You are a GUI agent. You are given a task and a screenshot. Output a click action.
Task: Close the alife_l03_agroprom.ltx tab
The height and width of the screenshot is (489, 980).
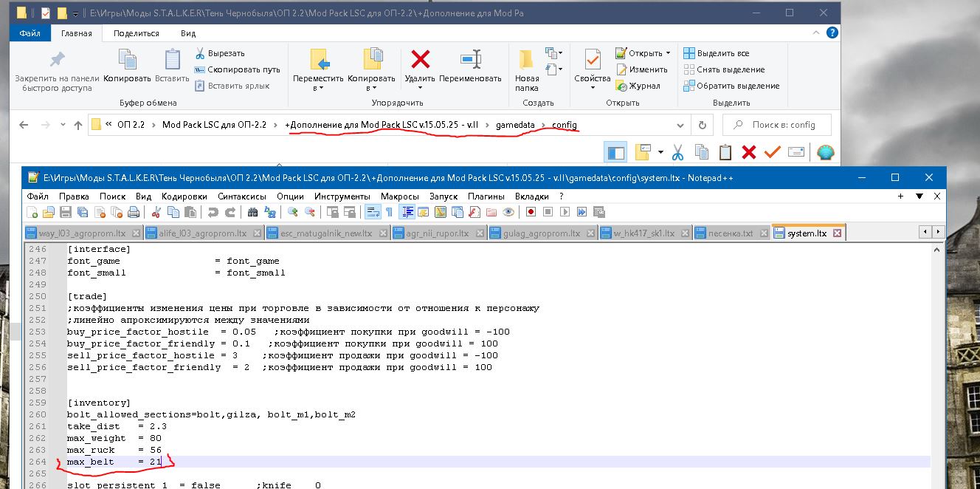coord(256,233)
